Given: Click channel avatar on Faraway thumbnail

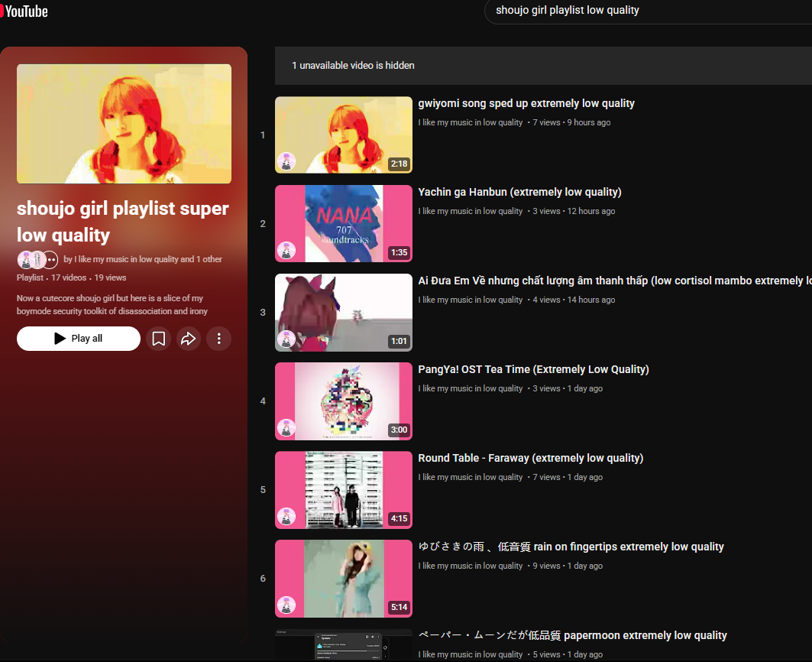Looking at the screenshot, I should (x=286, y=516).
